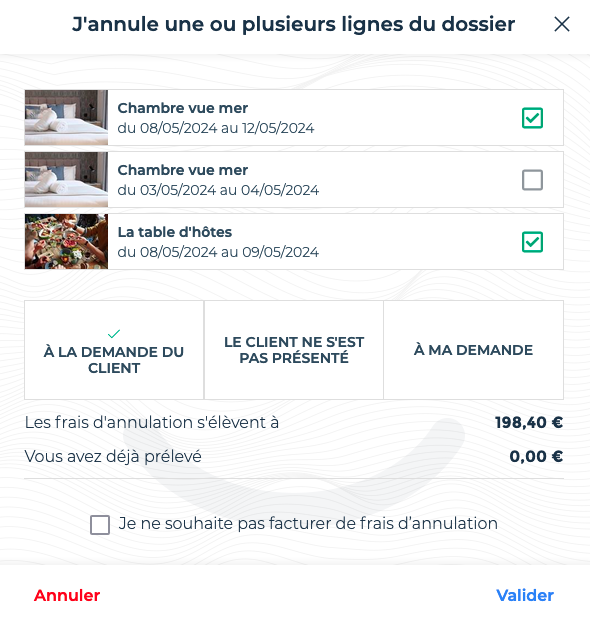Click the green checkmark above 'À la demande du client'

click(x=114, y=334)
